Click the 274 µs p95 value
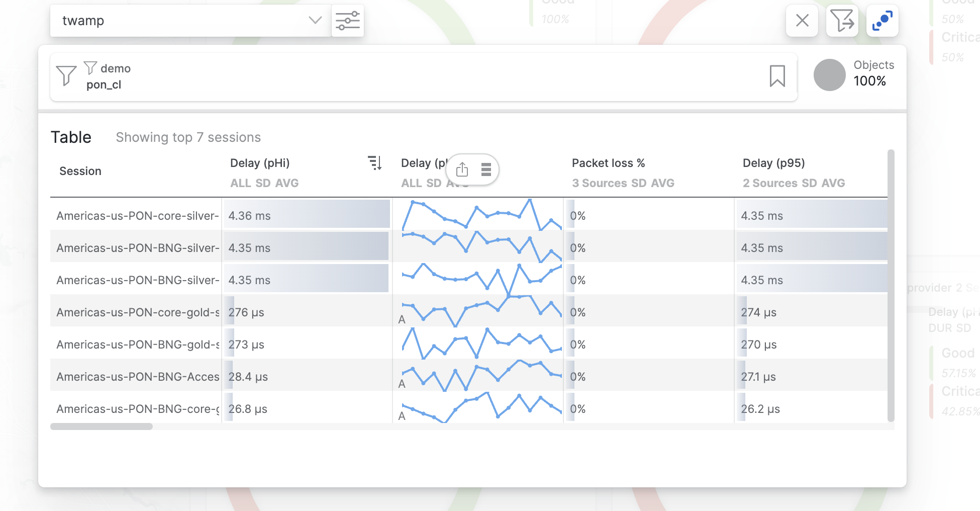 [758, 312]
